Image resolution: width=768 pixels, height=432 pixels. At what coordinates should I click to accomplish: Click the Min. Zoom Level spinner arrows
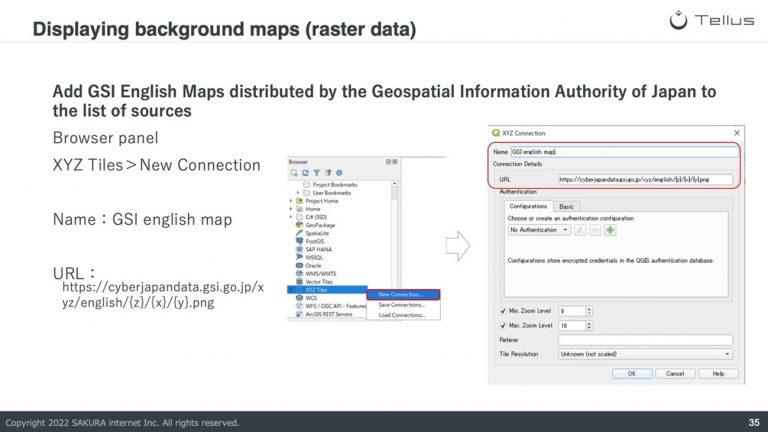(589, 311)
